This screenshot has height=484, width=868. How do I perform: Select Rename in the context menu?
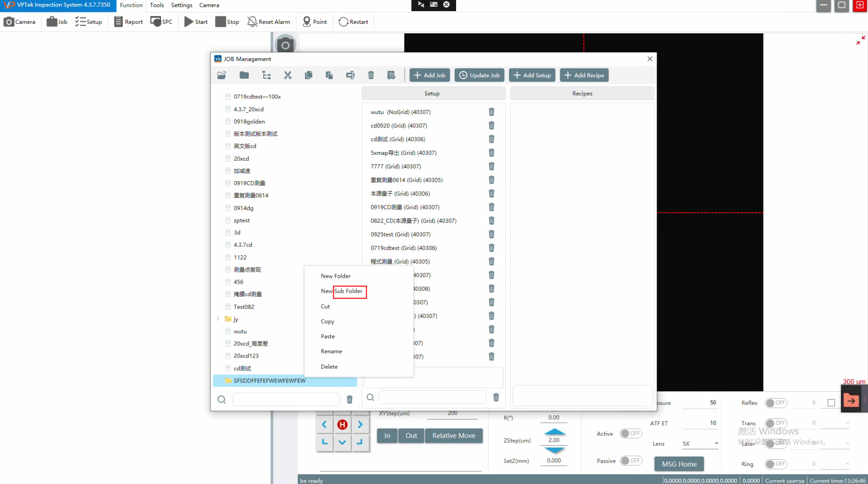pos(331,351)
